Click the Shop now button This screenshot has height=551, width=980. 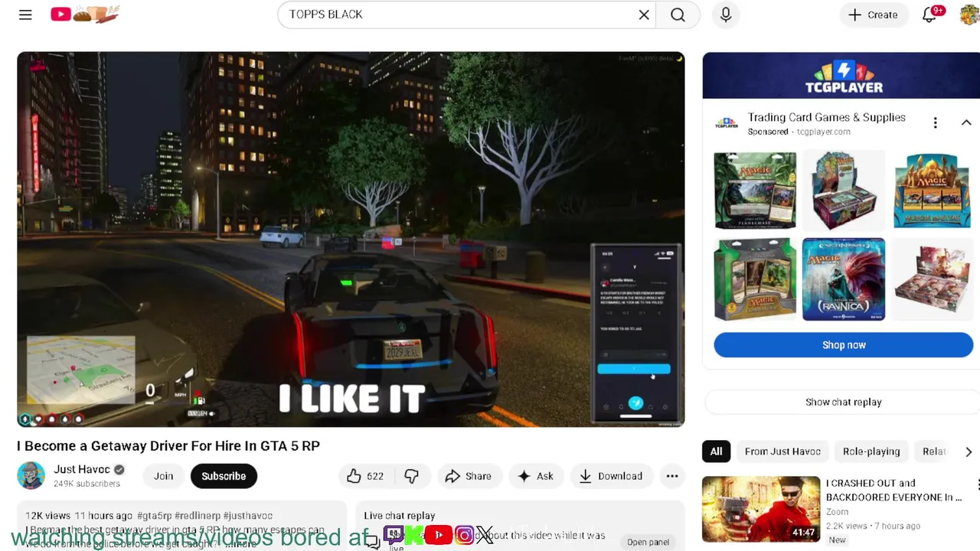point(844,345)
